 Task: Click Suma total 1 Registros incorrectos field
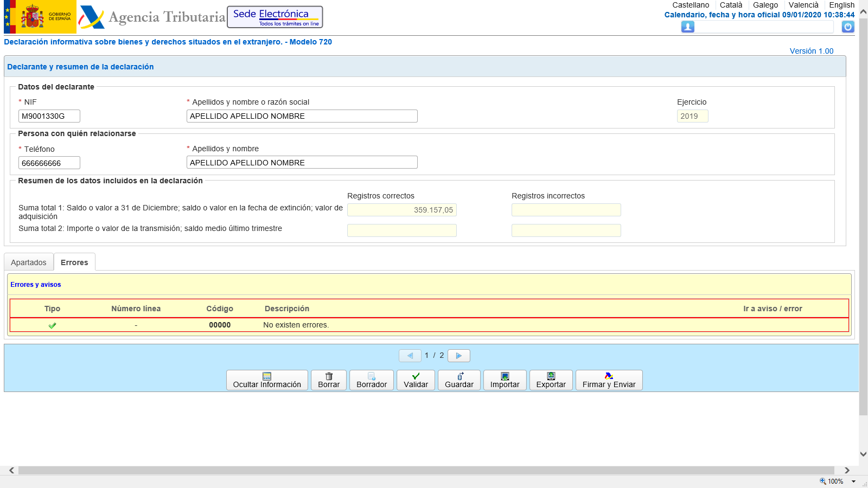coord(566,210)
